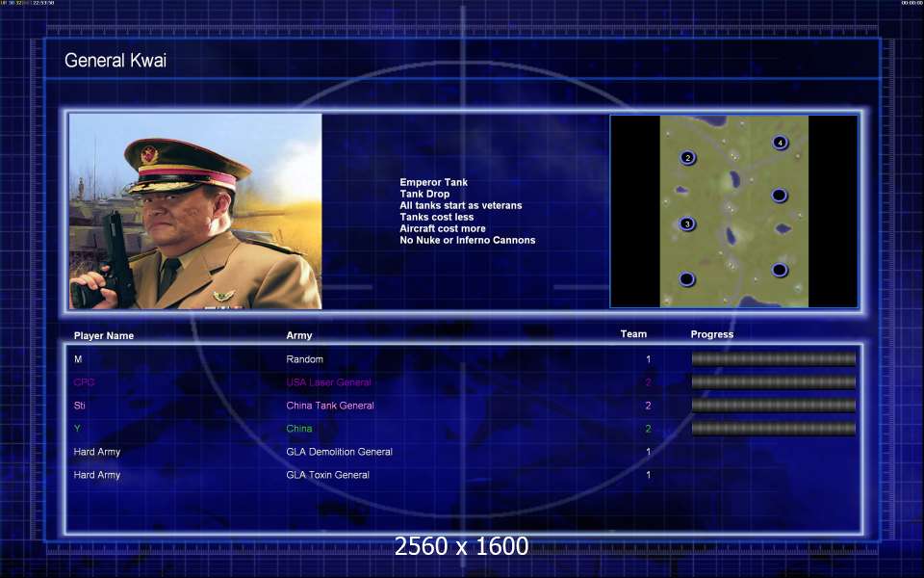Click the green China army entry
This screenshot has height=578, width=924.
coord(299,428)
